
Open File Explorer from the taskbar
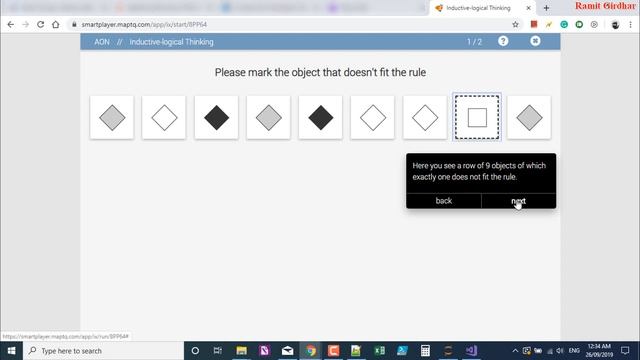[x=242, y=351]
